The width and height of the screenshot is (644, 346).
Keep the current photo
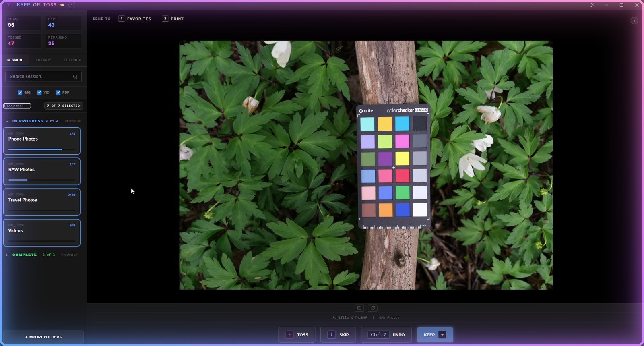435,335
